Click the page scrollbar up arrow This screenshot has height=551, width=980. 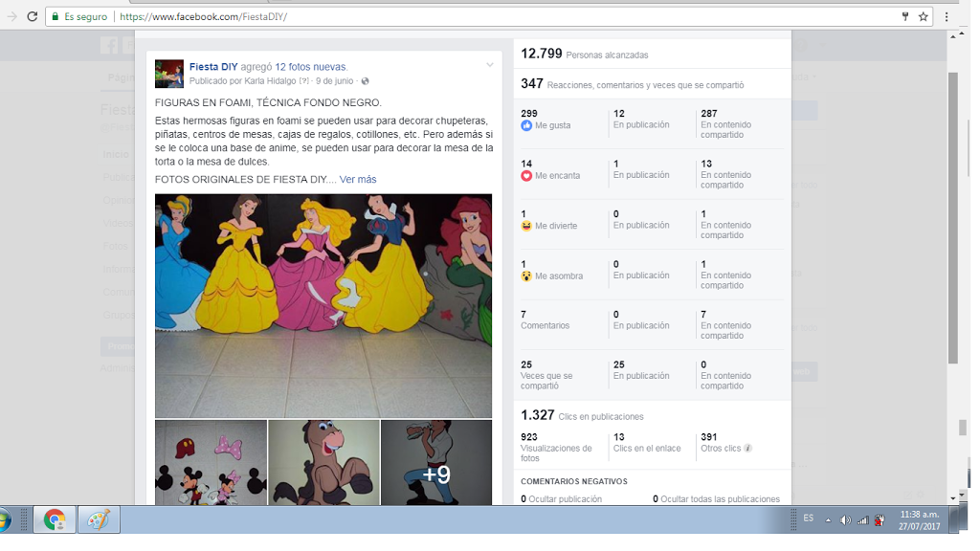pyautogui.click(x=952, y=36)
